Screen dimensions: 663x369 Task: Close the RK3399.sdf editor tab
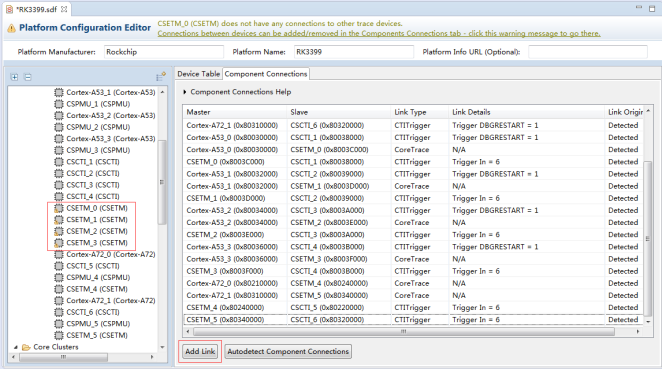(64, 9)
